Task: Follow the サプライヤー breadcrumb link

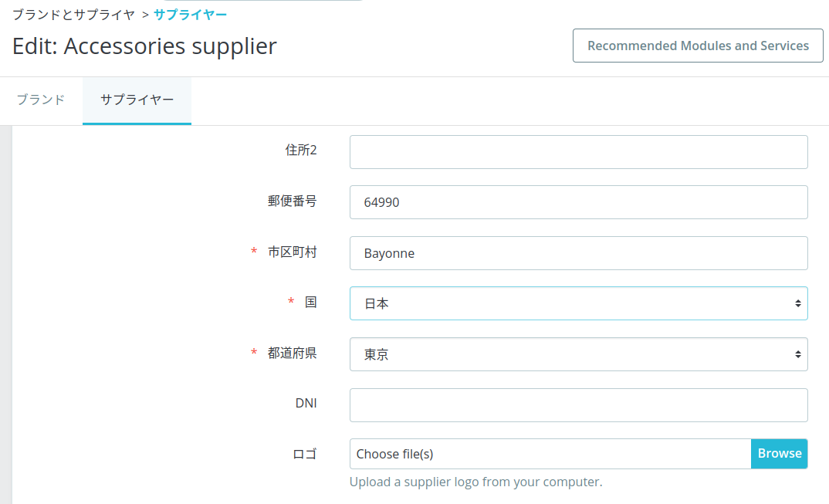Action: pyautogui.click(x=191, y=15)
